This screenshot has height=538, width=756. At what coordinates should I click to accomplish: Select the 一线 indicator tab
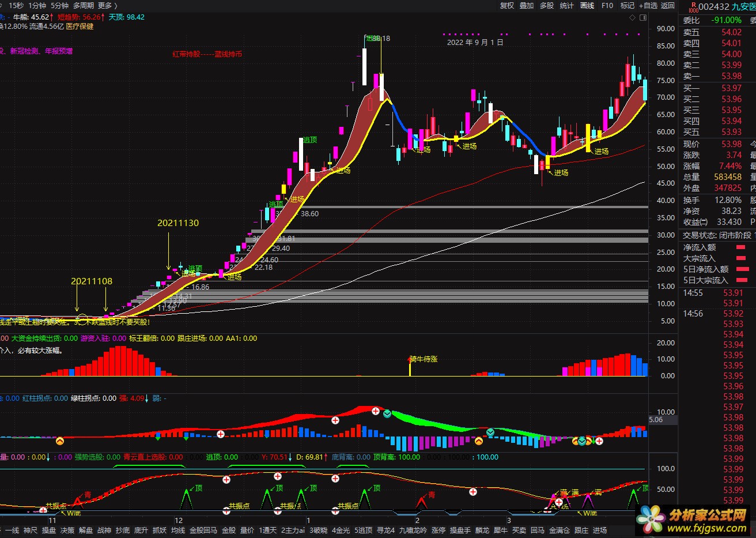click(12, 531)
